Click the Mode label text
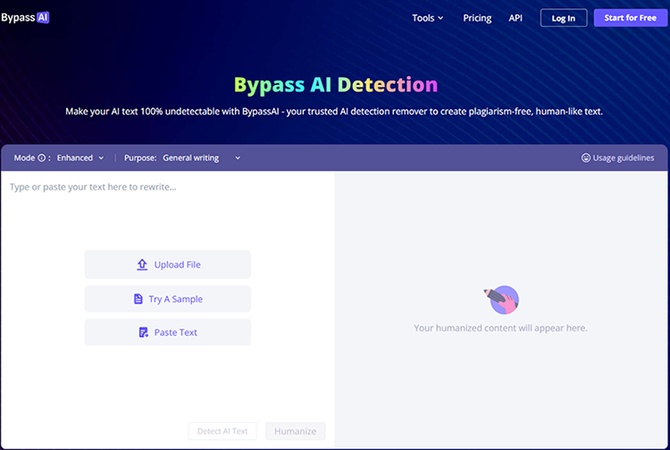Screen dimensions: 670x450 tap(24, 158)
